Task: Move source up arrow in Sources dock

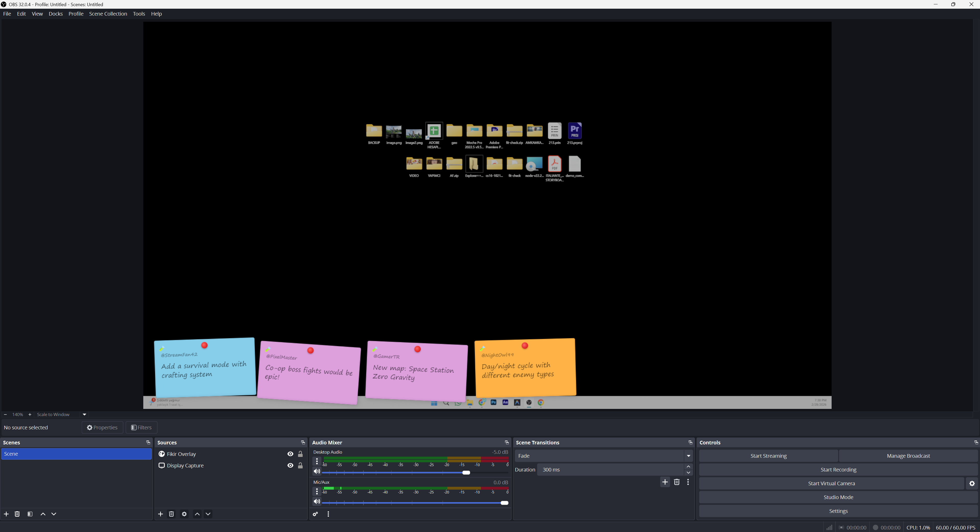Action: (x=197, y=514)
